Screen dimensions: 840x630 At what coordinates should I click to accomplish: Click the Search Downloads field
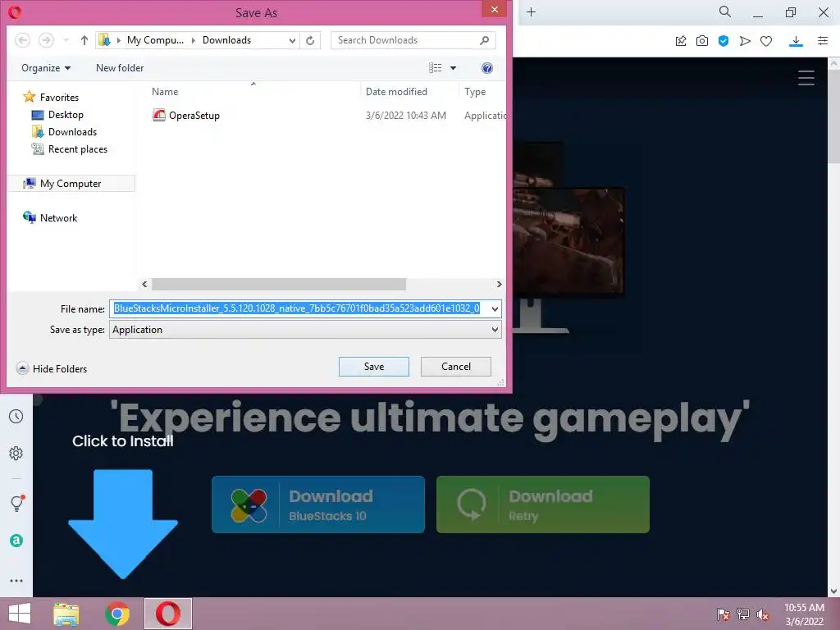tap(413, 40)
